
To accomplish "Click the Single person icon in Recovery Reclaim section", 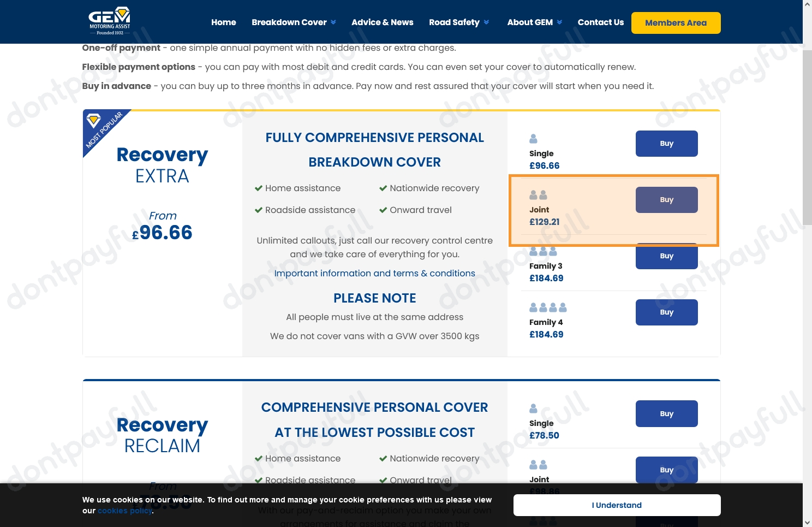I will pos(533,408).
